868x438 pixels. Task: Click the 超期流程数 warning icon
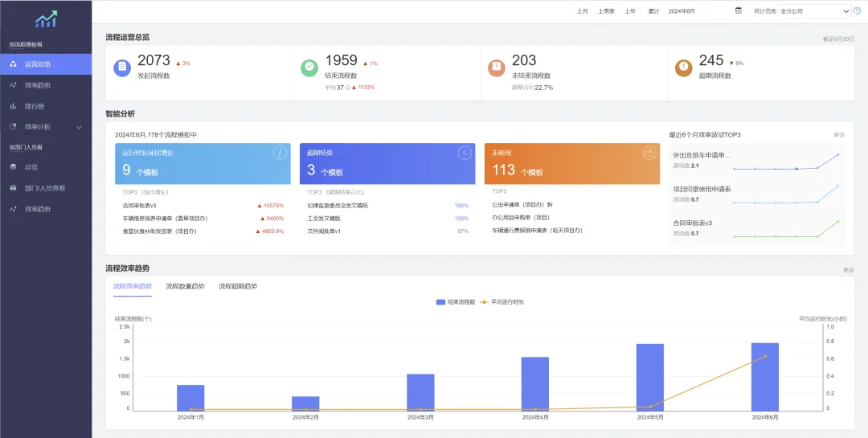point(683,68)
